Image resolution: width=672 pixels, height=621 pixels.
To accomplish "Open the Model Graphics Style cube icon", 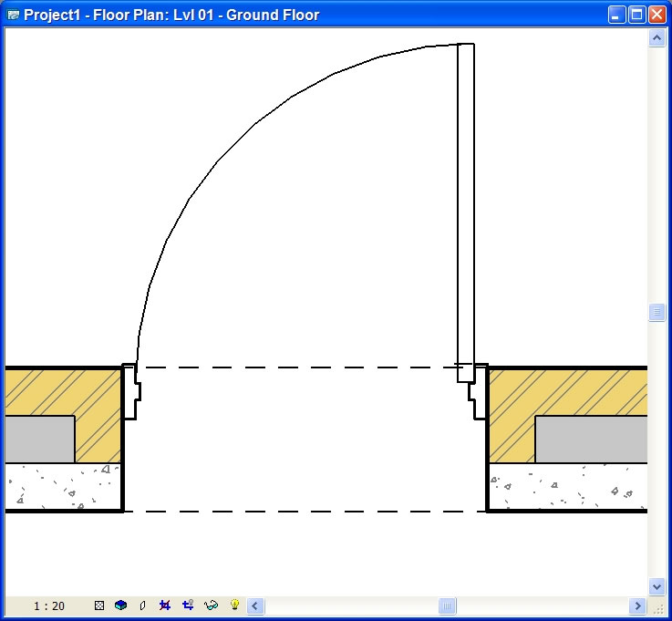I will click(121, 605).
